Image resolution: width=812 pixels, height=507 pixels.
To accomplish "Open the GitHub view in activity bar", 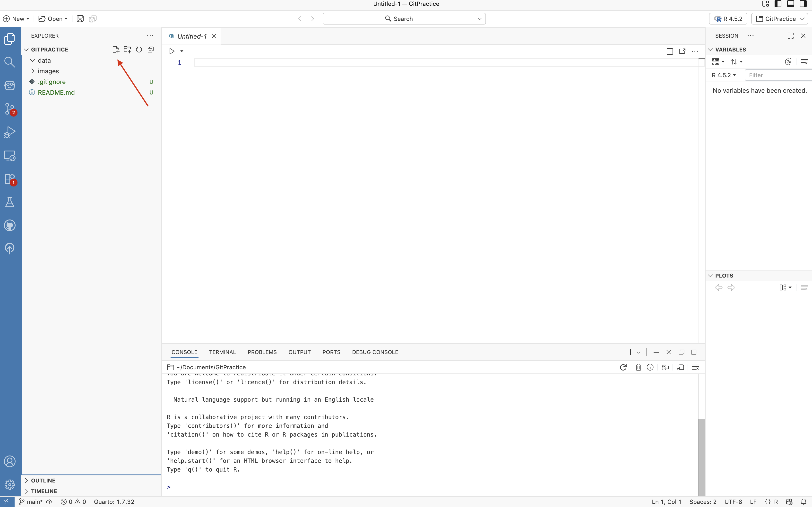I will [10, 225].
